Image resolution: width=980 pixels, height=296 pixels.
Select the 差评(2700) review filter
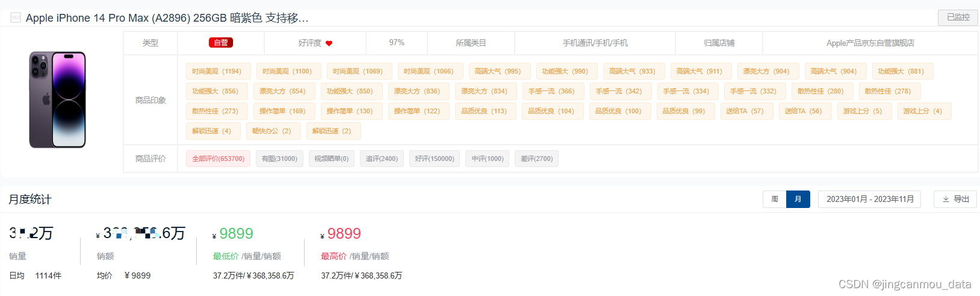[536, 159]
